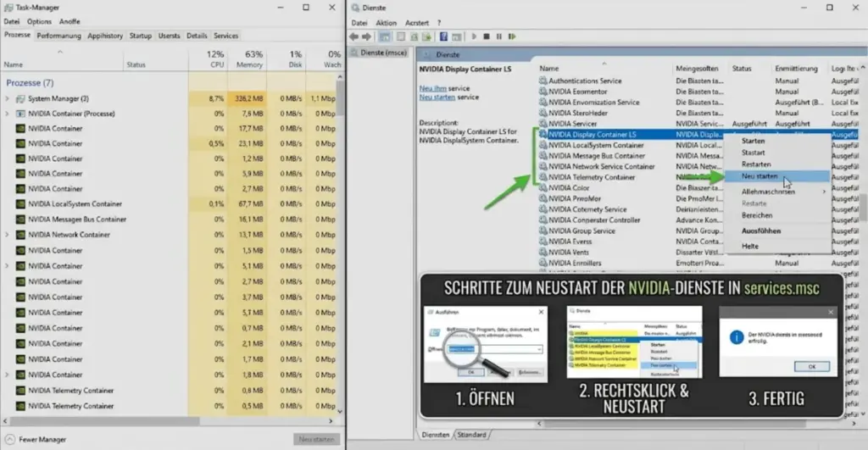Screen dimensions: 868x450
Task: Click icon of NVIDIA Container using 23,1 MB
Action: click(x=20, y=143)
